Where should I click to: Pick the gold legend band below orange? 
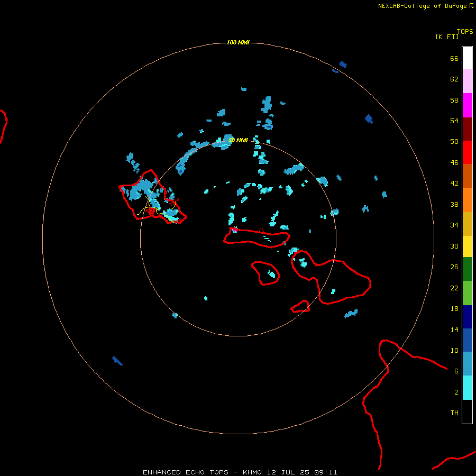click(x=467, y=224)
